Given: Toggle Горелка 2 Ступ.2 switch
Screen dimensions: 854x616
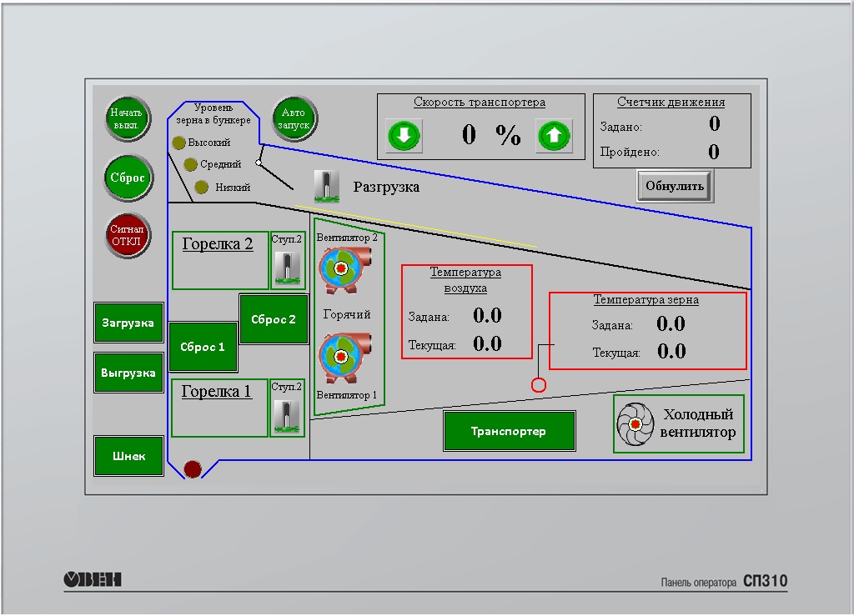Looking at the screenshot, I should (x=287, y=268).
